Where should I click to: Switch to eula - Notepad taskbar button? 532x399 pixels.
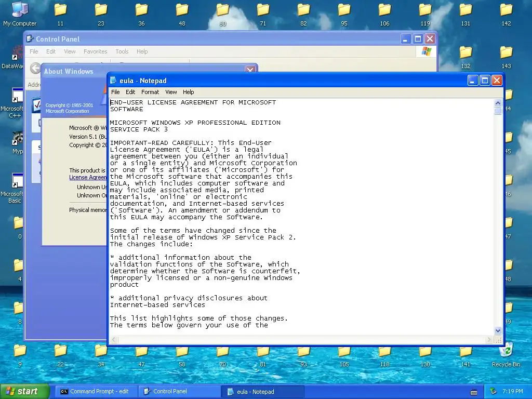tap(262, 392)
